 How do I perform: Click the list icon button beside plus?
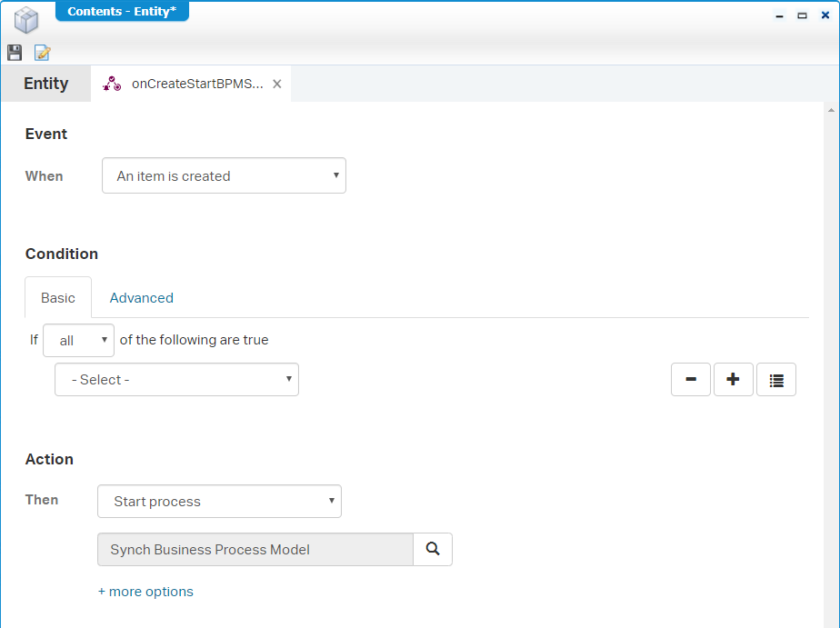776,380
